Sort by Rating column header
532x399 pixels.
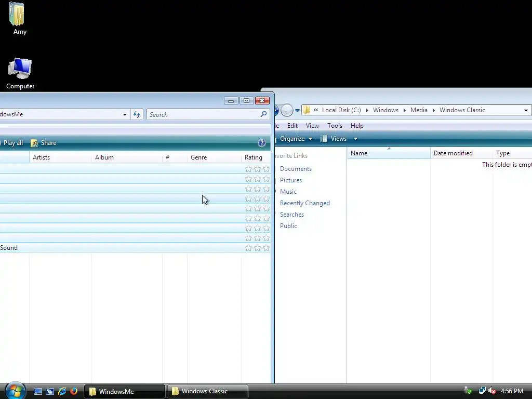coord(256,157)
